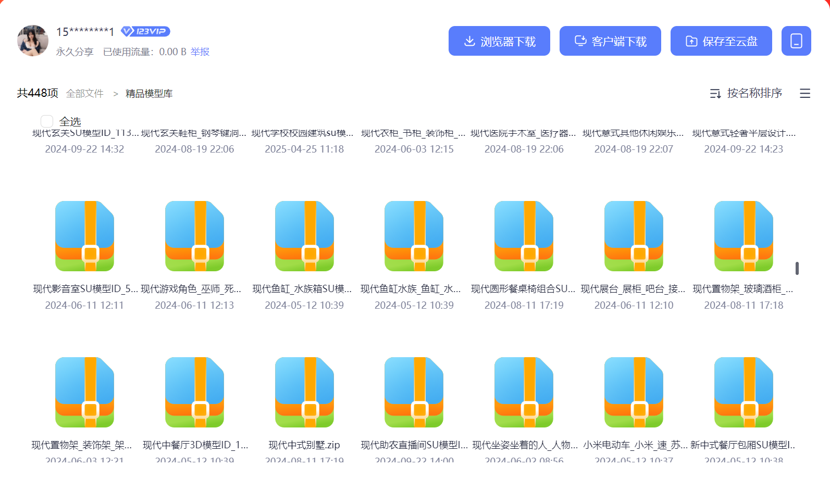Image resolution: width=830 pixels, height=504 pixels.
Task: Open 现代置物架_玻璃酒柜 archive icon
Action: 744,236
